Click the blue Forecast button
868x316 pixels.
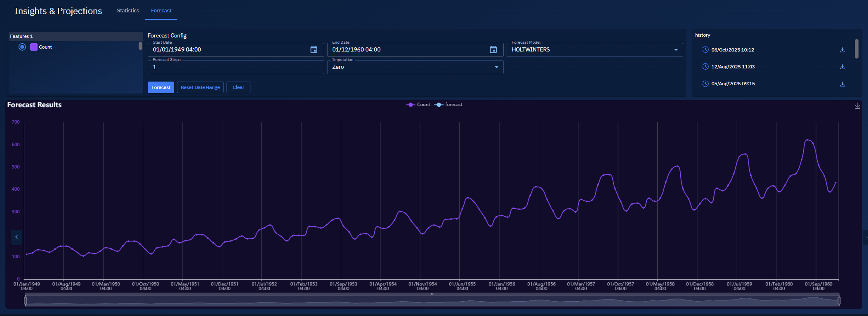160,87
